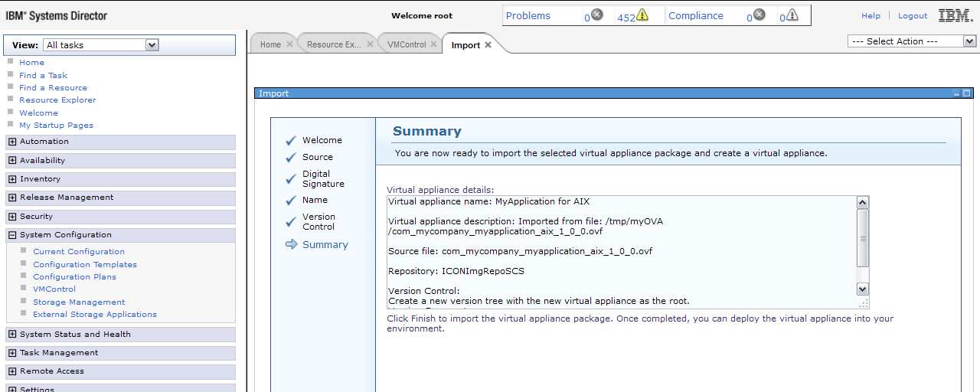Open Find a Resource link

53,87
